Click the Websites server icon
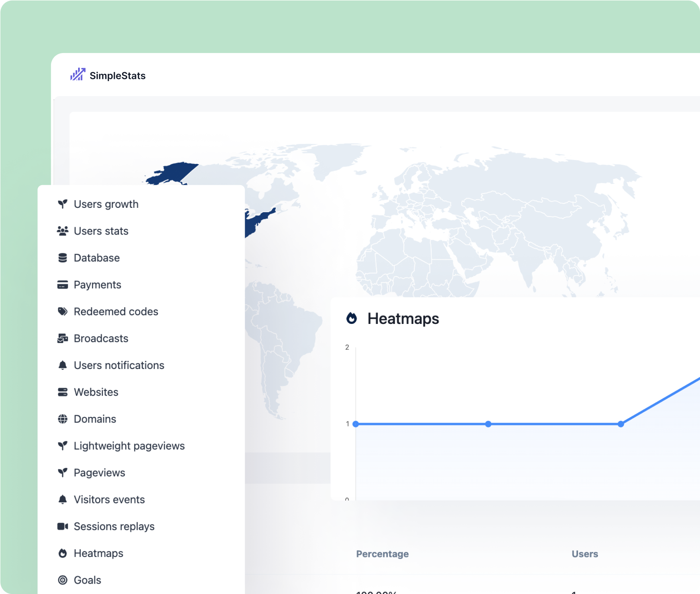Screen dimensions: 700x594 coord(63,392)
